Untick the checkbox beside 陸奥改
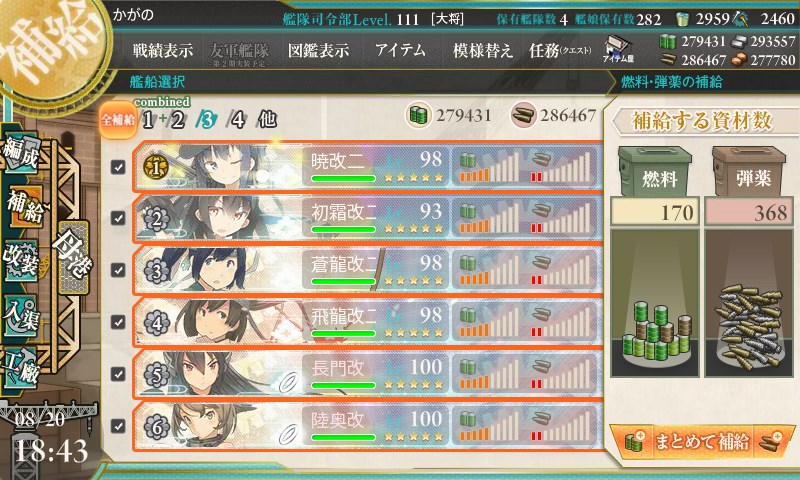 tap(118, 425)
